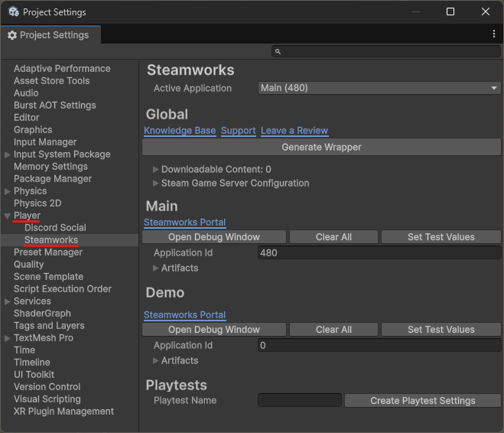This screenshot has width=504, height=433.
Task: Close the Project Settings window
Action: tap(486, 11)
